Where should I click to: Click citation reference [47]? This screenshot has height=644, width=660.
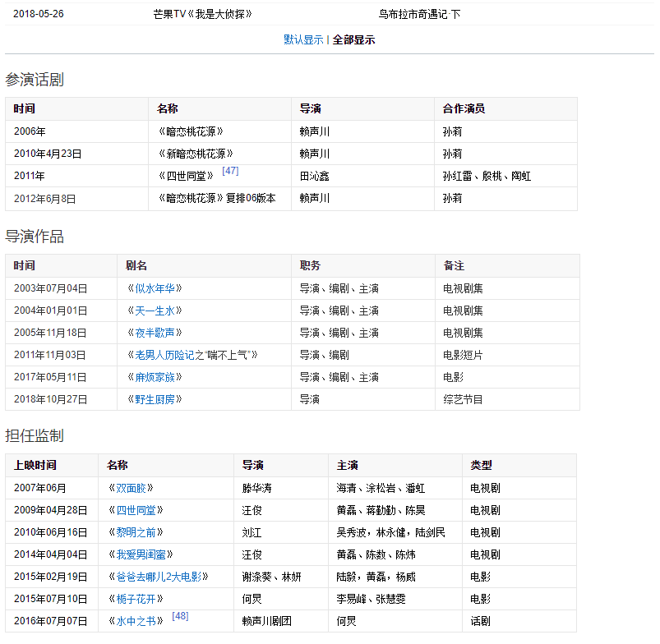tap(230, 171)
